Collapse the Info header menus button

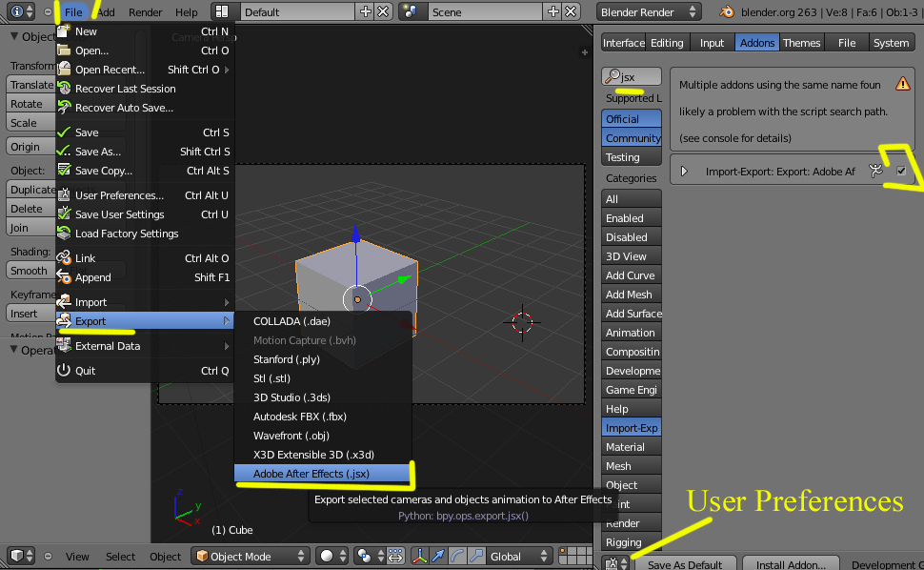(x=48, y=11)
